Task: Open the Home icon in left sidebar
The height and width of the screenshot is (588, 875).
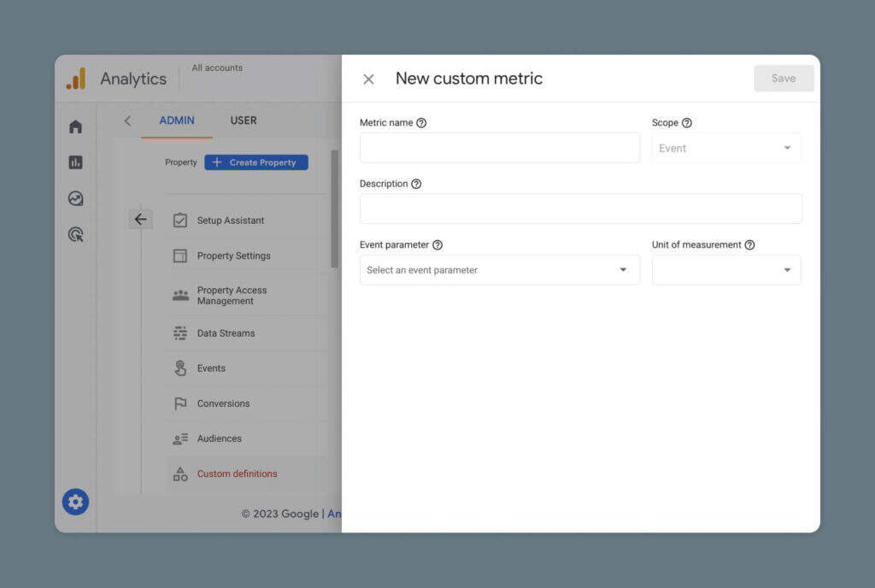Action: tap(75, 126)
